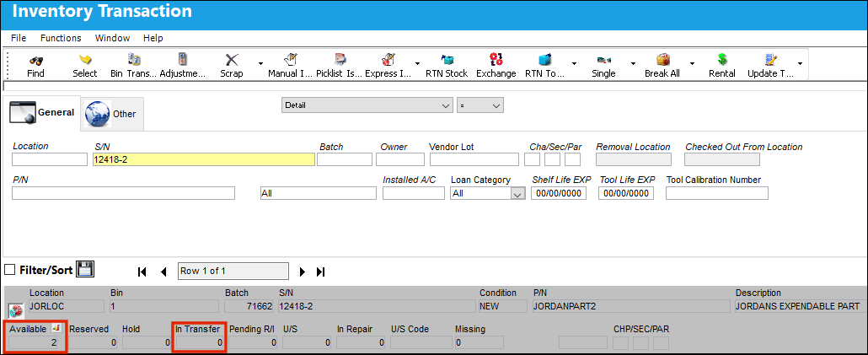The image size is (868, 355).
Task: Expand the Single dropdown arrow
Action: tap(633, 64)
